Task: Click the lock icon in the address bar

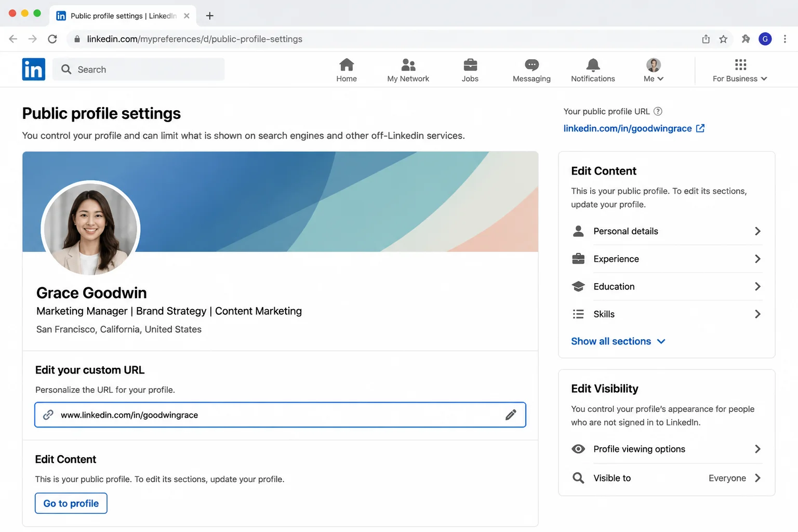Action: pos(77,39)
